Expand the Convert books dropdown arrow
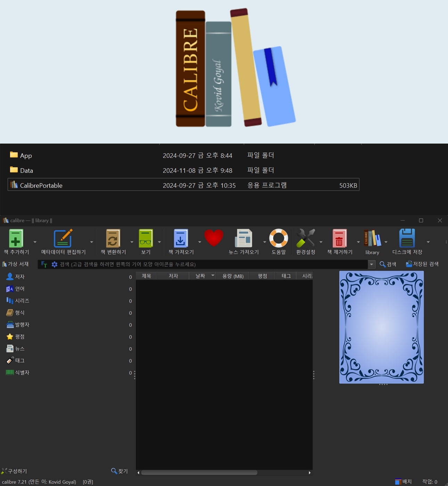Screen dimensions: 448x486 tap(132, 242)
